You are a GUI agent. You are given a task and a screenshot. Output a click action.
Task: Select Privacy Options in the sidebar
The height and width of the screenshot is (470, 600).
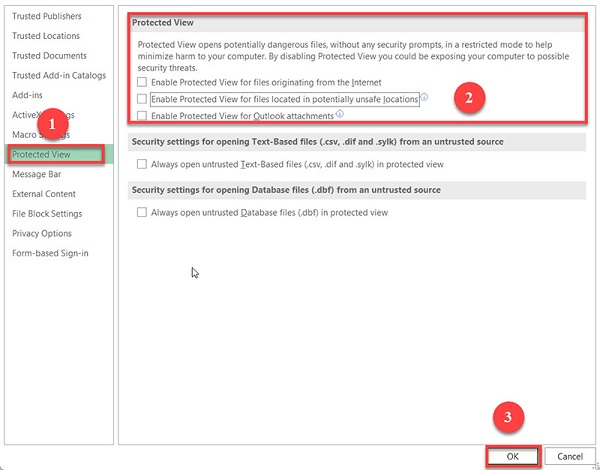point(42,233)
